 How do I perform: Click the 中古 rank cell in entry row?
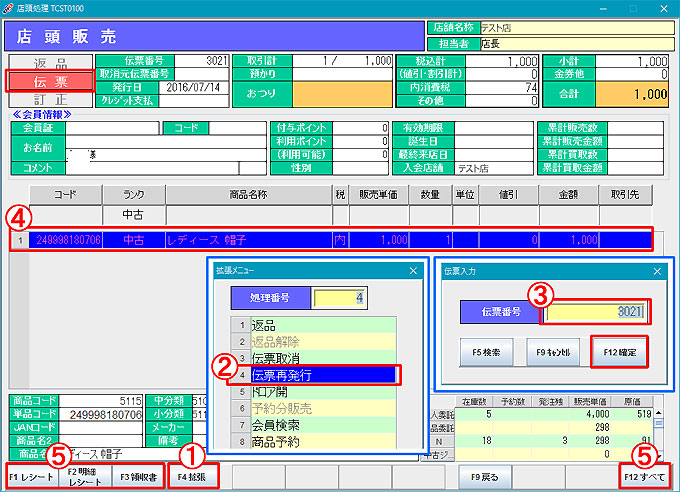pyautogui.click(x=134, y=215)
